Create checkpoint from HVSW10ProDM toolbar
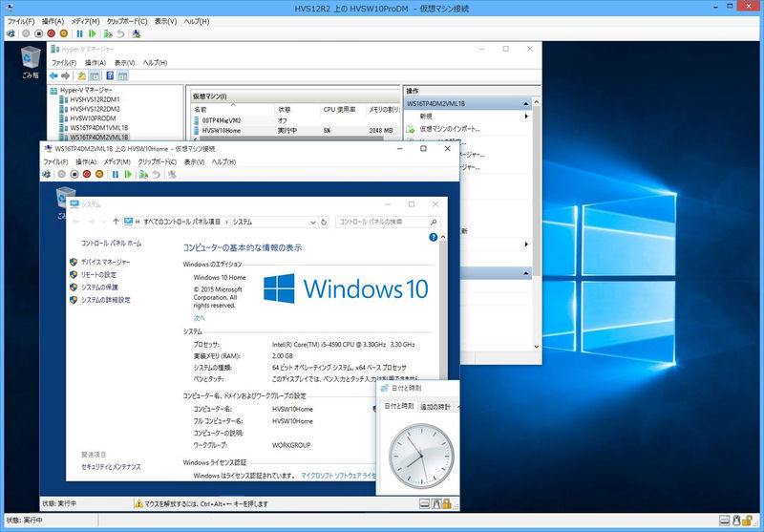 pyautogui.click(x=108, y=33)
